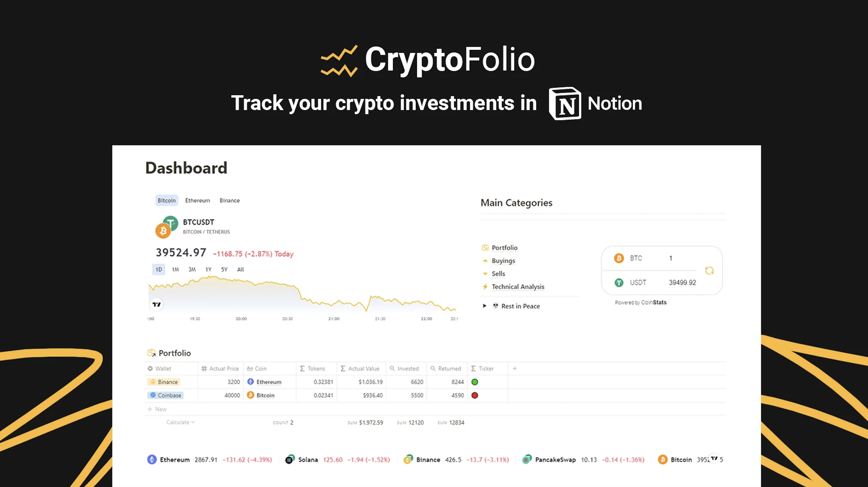The image size is (868, 487).
Task: Open the Technical Analysis page link
Action: point(518,286)
